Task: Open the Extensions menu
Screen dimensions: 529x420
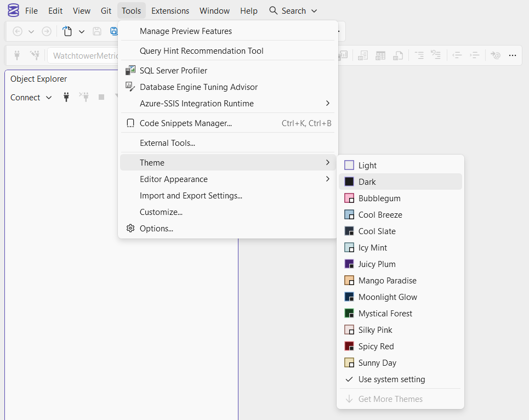Action: 170,11
